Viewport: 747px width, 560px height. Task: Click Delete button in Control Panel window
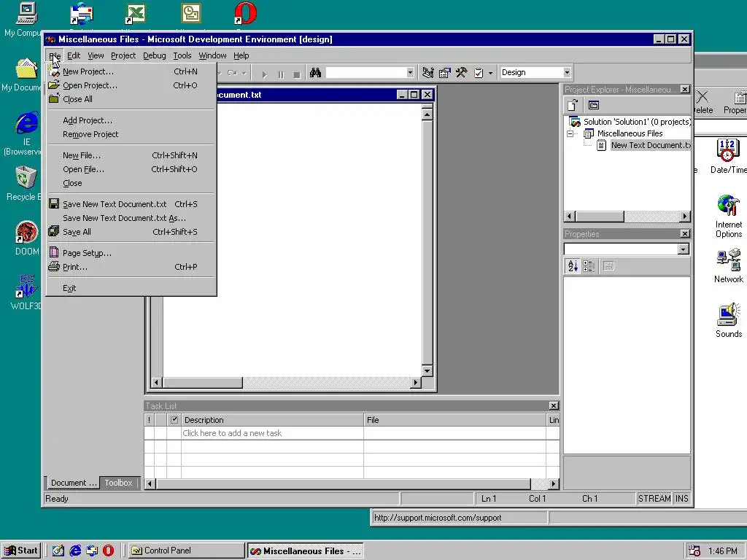tap(703, 102)
